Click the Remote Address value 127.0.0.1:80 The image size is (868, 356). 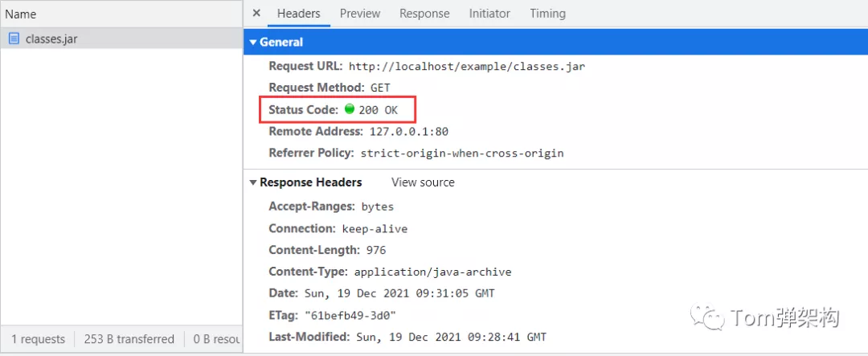[409, 132]
